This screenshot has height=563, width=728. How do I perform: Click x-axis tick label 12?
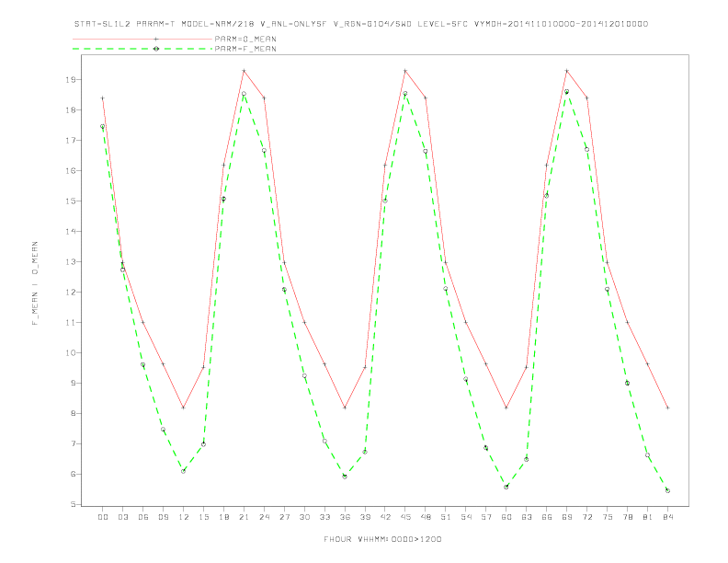(184, 517)
